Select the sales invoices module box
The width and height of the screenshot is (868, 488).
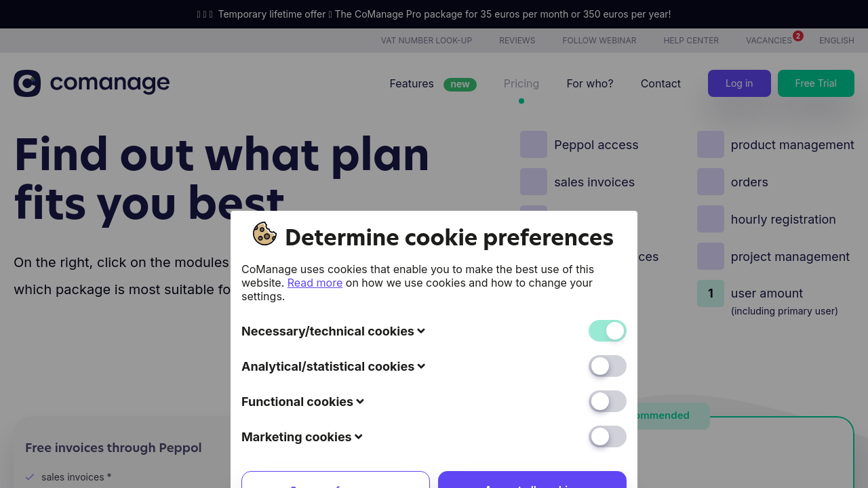click(534, 182)
